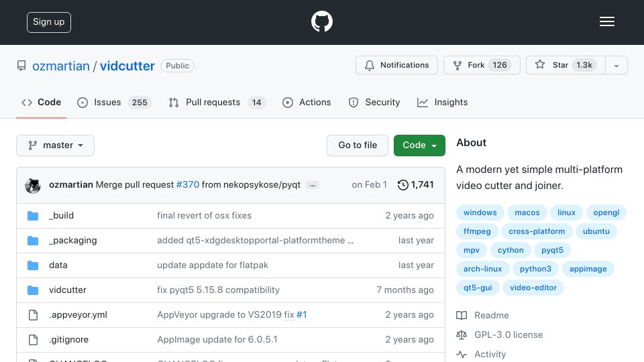The width and height of the screenshot is (644, 362).
Task: Click the mpv topic tag
Action: [x=472, y=250]
